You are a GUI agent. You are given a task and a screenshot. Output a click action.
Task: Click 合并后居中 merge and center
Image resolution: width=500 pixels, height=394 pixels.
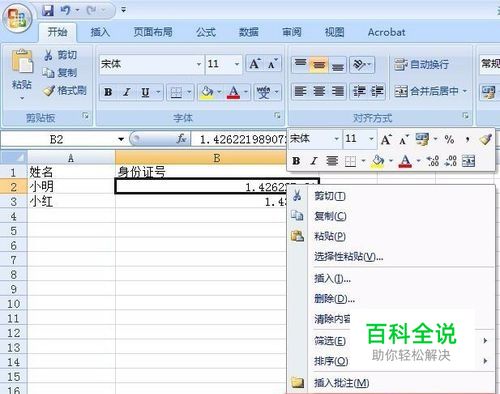pyautogui.click(x=426, y=91)
